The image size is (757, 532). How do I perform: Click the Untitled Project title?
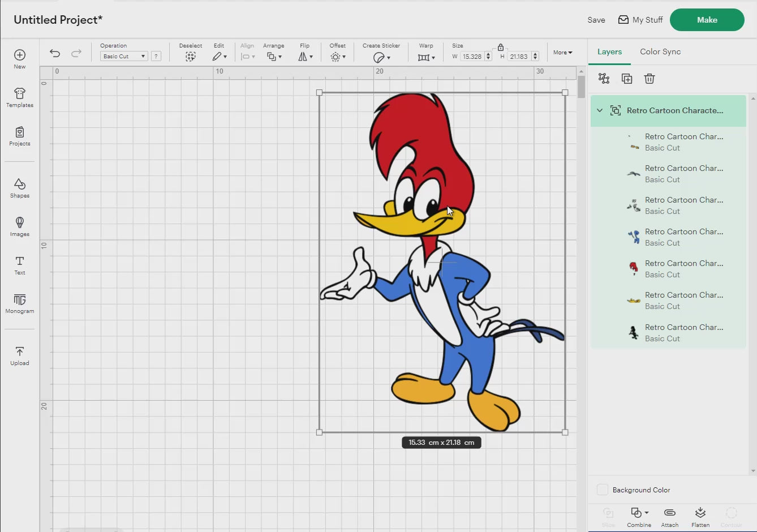pyautogui.click(x=58, y=20)
